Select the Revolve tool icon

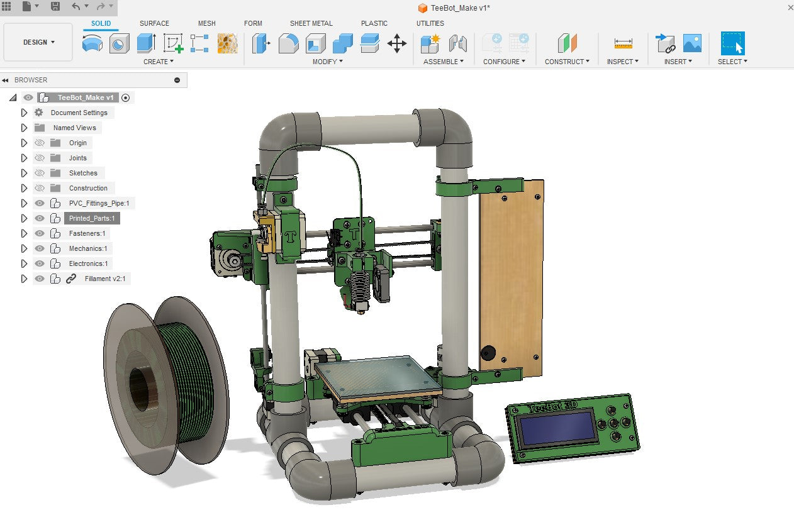[119, 43]
